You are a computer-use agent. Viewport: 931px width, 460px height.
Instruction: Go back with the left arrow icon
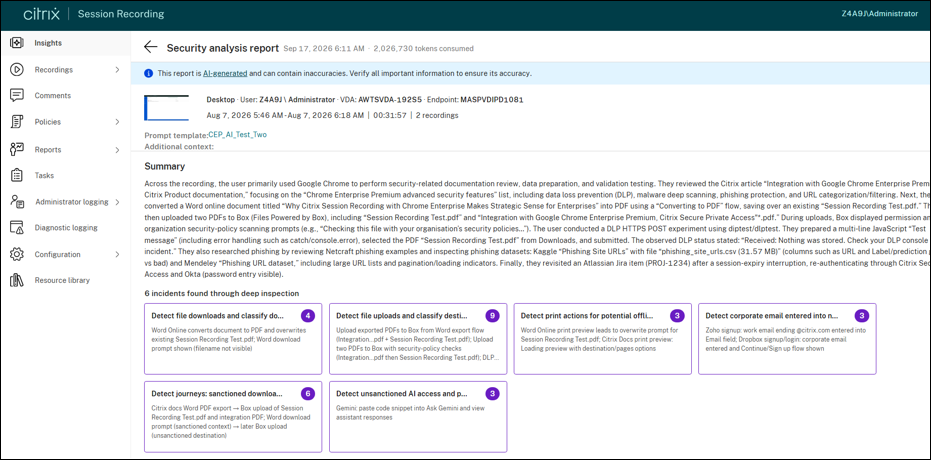pos(151,47)
